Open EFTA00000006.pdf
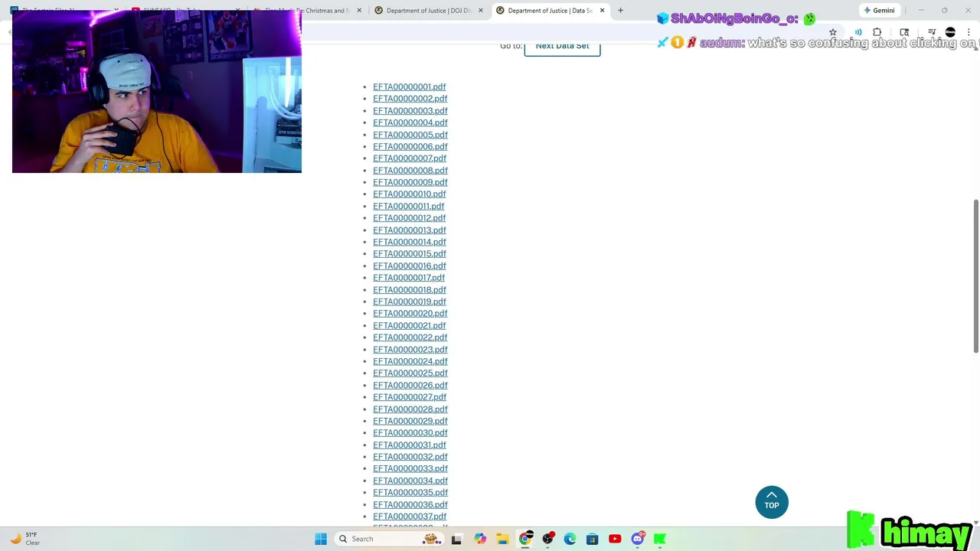The height and width of the screenshot is (551, 980). tap(410, 146)
